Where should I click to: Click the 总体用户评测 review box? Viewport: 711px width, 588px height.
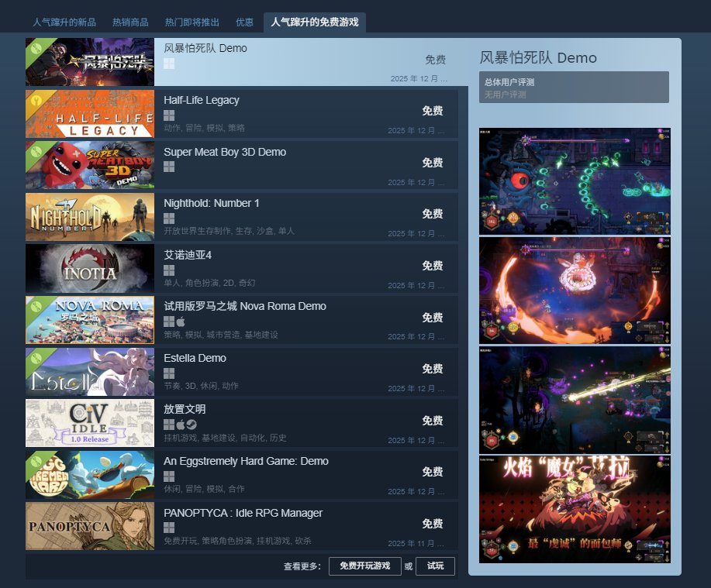(574, 87)
